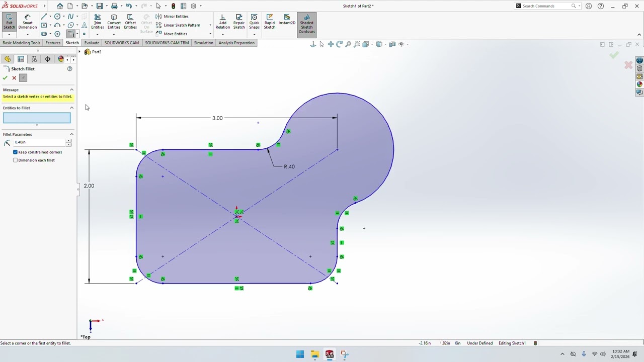Viewport: 644px width, 362px height.
Task: Open Sketch Fillet help icon
Action: tap(70, 69)
